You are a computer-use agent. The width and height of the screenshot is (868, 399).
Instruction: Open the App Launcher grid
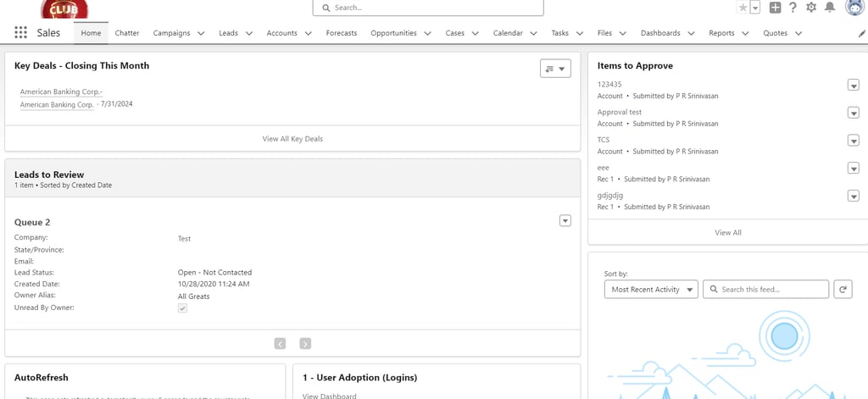point(20,33)
